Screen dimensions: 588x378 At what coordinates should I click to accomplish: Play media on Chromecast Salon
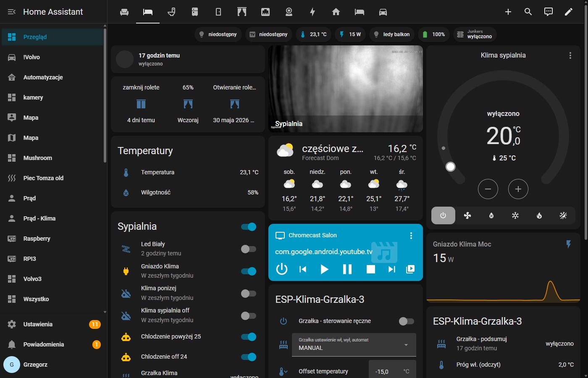pos(324,269)
